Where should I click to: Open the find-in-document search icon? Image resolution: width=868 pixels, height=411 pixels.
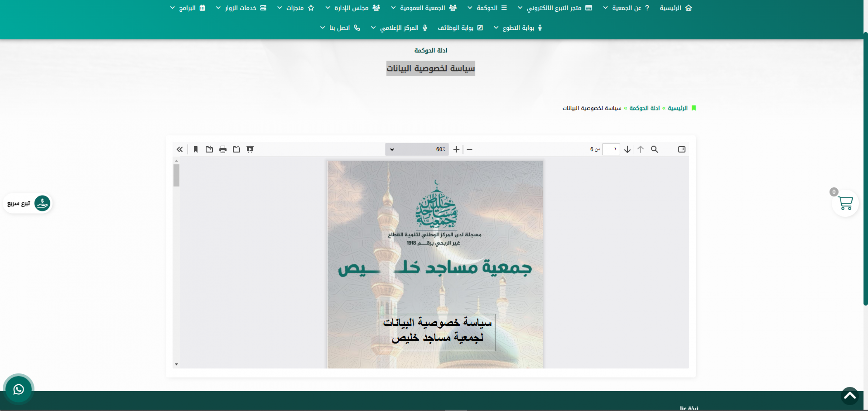click(654, 149)
